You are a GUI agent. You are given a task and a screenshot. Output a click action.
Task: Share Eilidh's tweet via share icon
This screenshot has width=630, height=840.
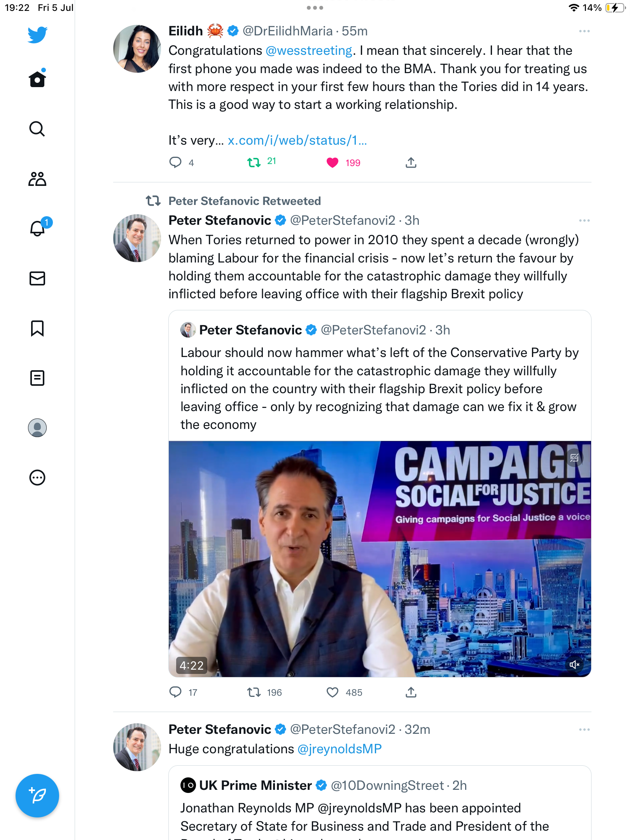click(411, 163)
